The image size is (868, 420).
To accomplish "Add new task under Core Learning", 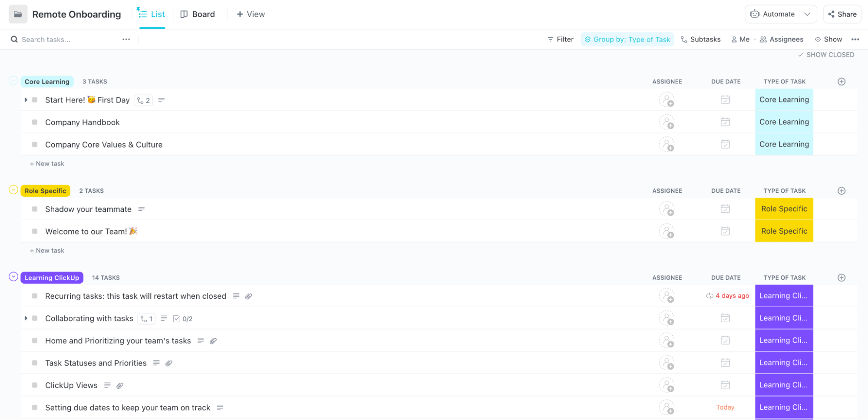I will tap(47, 164).
